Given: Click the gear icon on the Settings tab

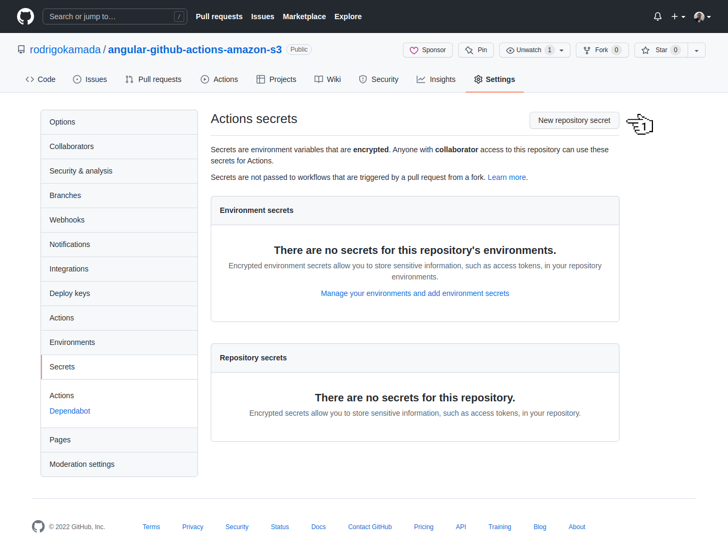Looking at the screenshot, I should pos(477,79).
